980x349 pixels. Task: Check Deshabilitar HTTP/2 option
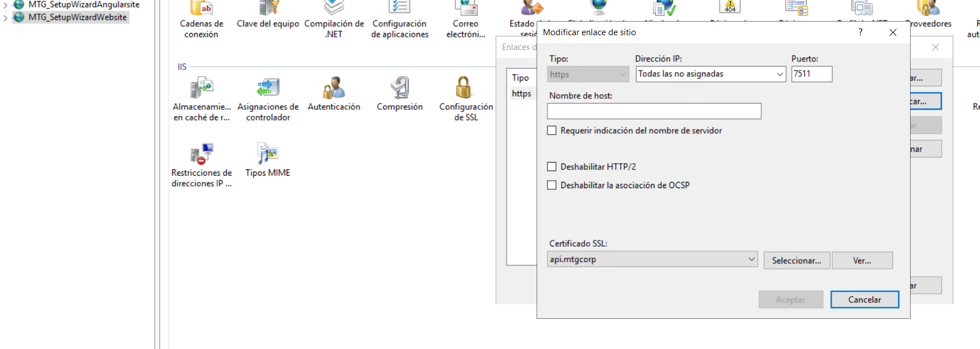coord(551,167)
